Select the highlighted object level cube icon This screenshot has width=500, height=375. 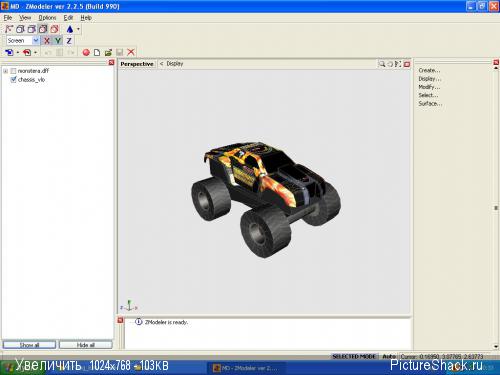43,29
